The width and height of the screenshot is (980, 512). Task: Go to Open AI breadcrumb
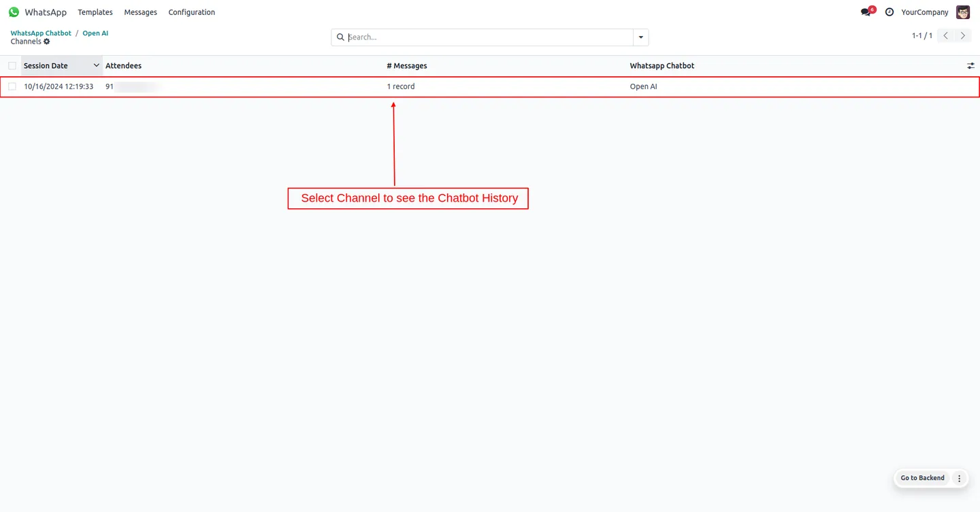[95, 33]
